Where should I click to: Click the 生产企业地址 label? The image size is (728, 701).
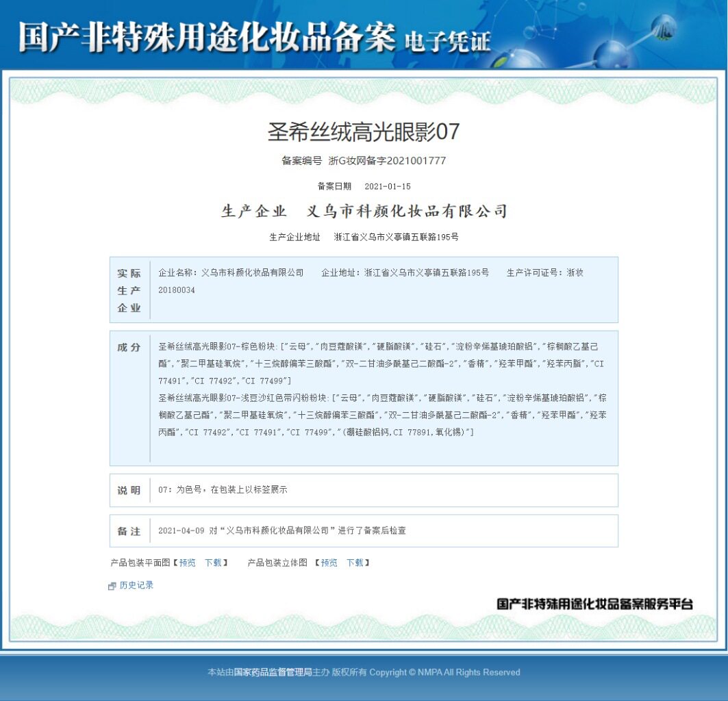point(294,237)
